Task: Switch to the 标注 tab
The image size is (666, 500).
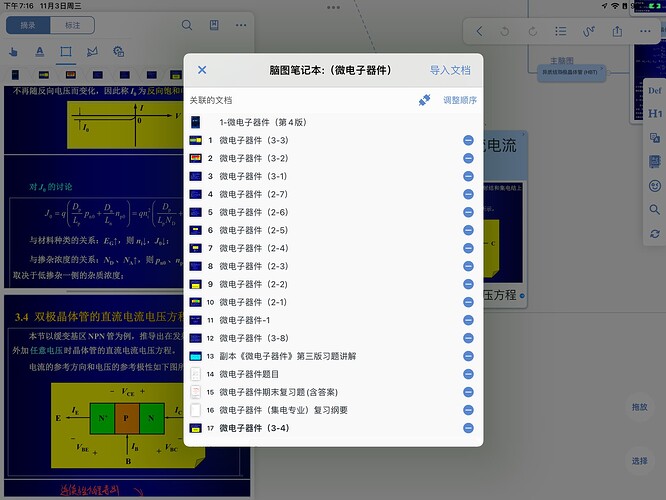Action: tap(73, 25)
